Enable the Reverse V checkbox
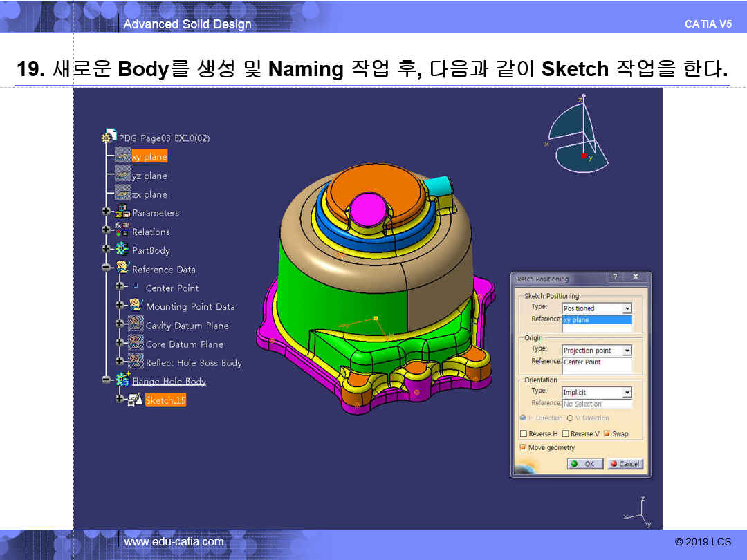747x560 pixels. 566,434
